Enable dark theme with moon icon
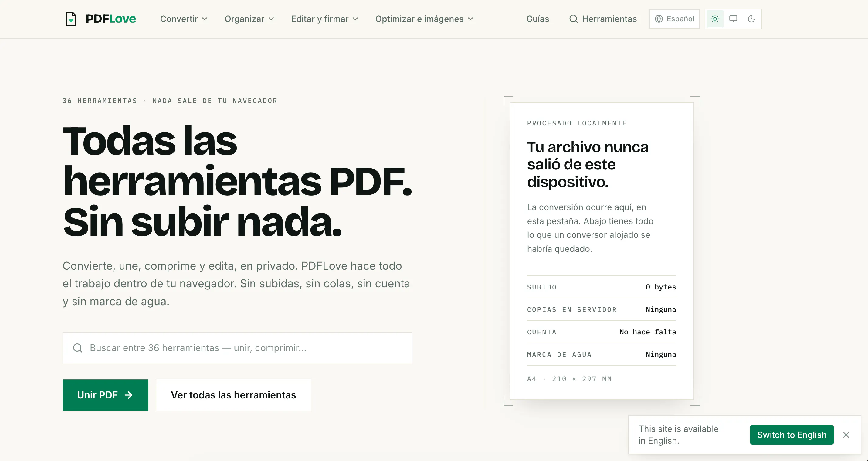 click(751, 19)
